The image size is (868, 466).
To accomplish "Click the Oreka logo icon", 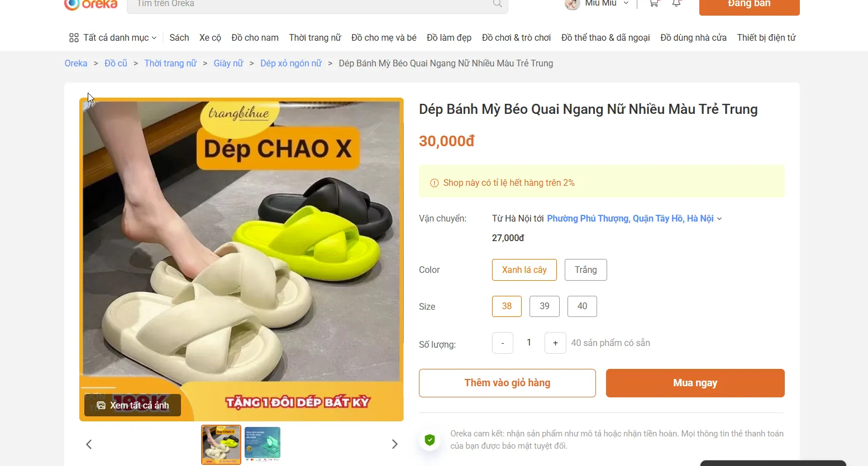I will (x=72, y=4).
